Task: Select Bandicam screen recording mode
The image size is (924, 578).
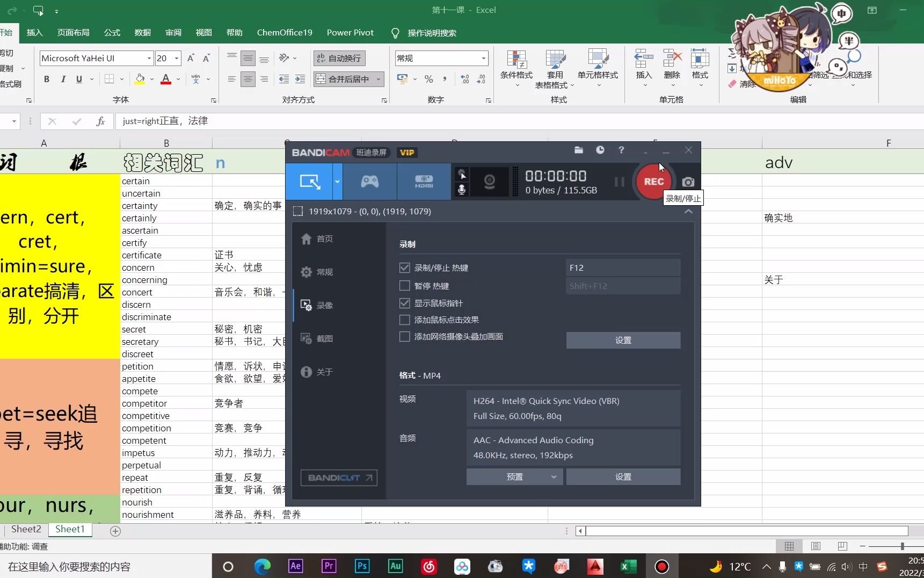Action: [x=310, y=182]
